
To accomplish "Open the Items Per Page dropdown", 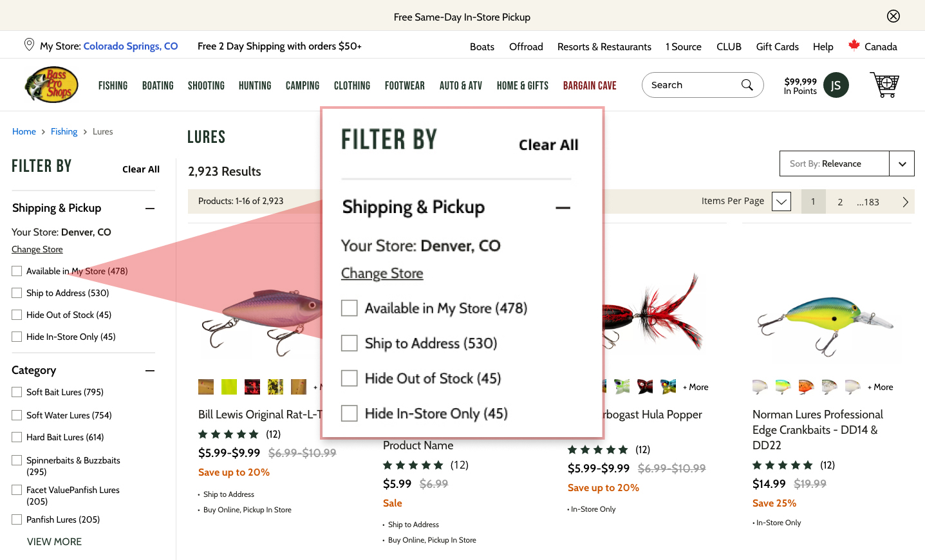I will click(x=781, y=201).
